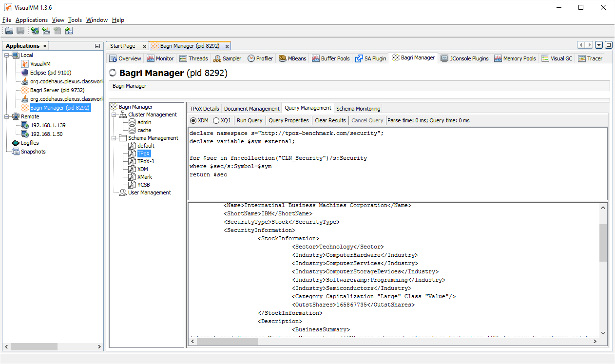The width and height of the screenshot is (615, 364).
Task: Minimize the Applications panel
Action: click(97, 46)
